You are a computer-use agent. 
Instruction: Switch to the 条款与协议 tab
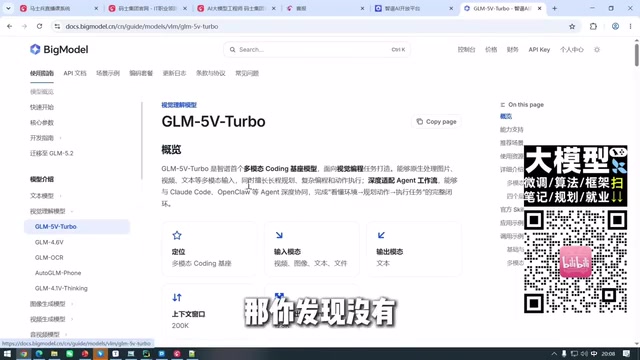[211, 73]
